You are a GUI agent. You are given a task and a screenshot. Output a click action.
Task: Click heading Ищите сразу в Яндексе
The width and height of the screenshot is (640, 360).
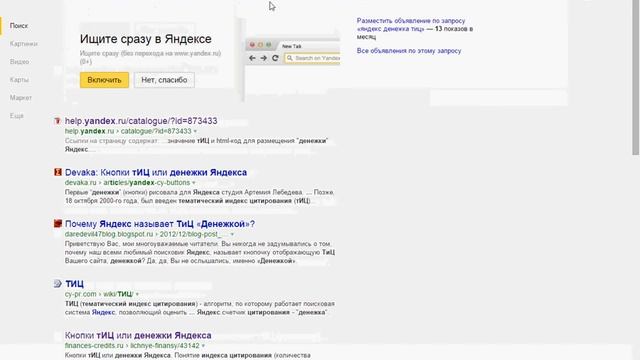(x=146, y=39)
